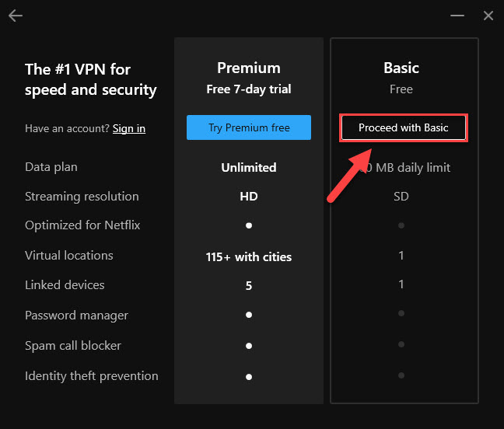Click Basic's Password manager dot
Screen dimensions: 504x429
[401, 313]
